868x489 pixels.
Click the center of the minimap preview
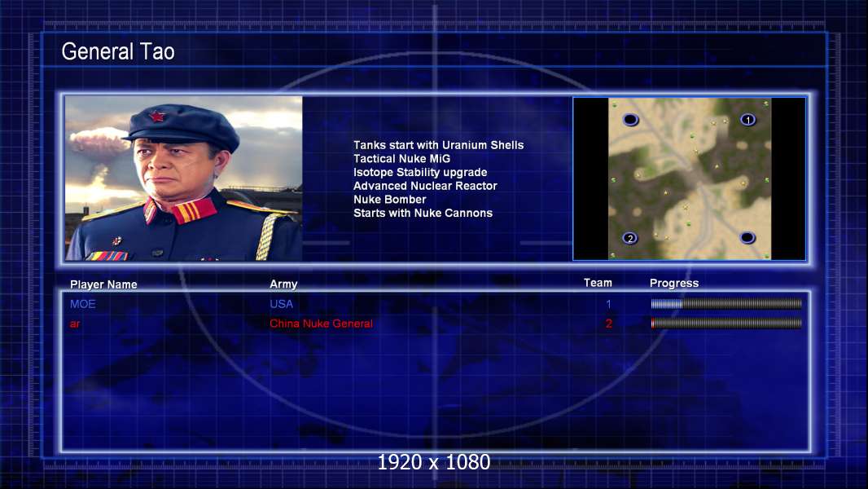pos(689,178)
